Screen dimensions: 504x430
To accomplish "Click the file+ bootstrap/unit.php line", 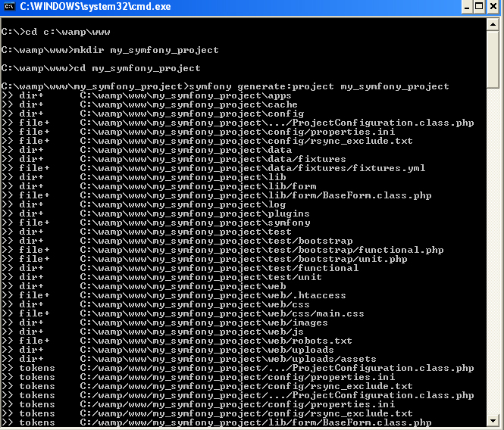I will pyautogui.click(x=205, y=259).
